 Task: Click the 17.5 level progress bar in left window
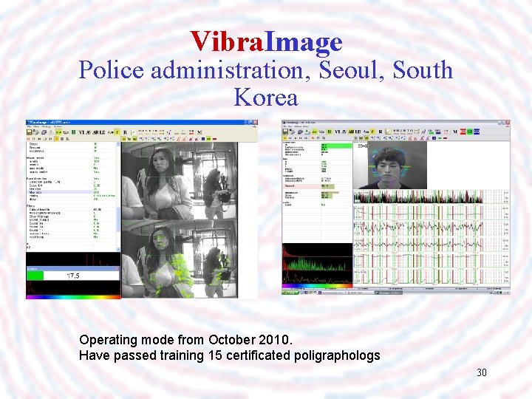click(x=73, y=276)
